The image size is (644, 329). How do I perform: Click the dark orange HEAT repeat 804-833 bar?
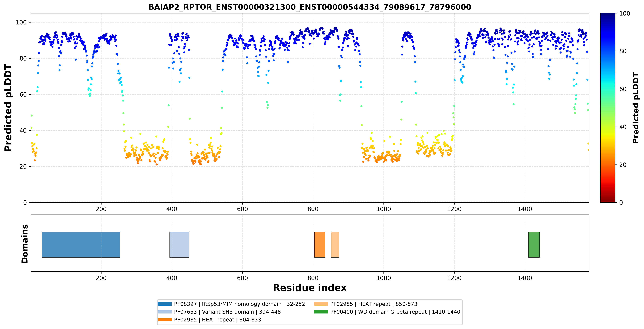(x=320, y=244)
